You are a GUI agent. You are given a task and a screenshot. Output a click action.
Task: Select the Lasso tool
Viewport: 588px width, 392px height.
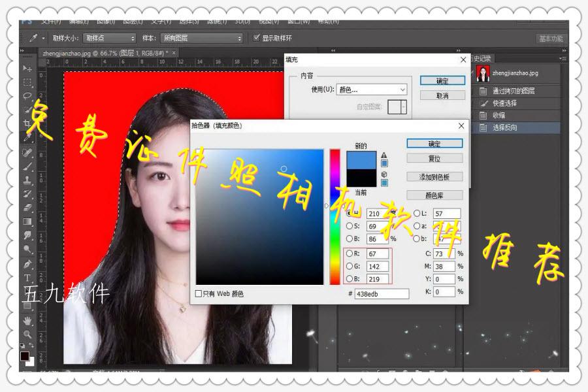[27, 96]
